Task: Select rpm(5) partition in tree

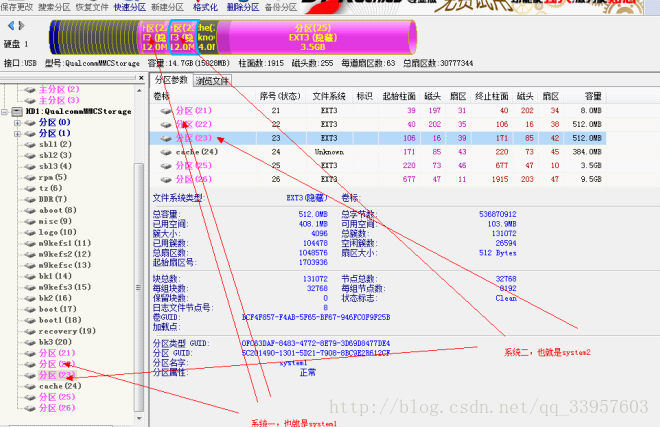Action: [x=53, y=177]
